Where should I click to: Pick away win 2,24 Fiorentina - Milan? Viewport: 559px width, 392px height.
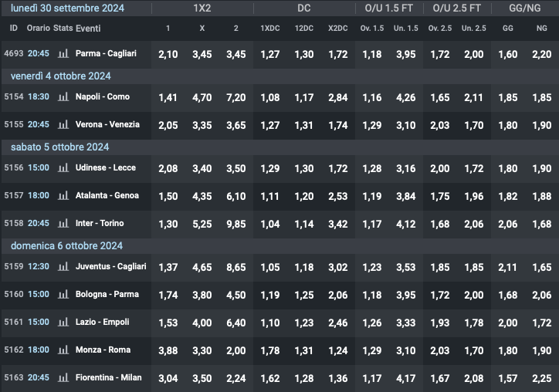(236, 378)
